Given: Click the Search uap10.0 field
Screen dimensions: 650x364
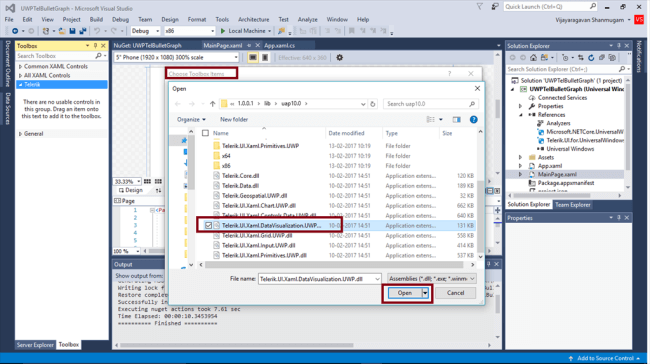Looking at the screenshot, I should [431, 104].
